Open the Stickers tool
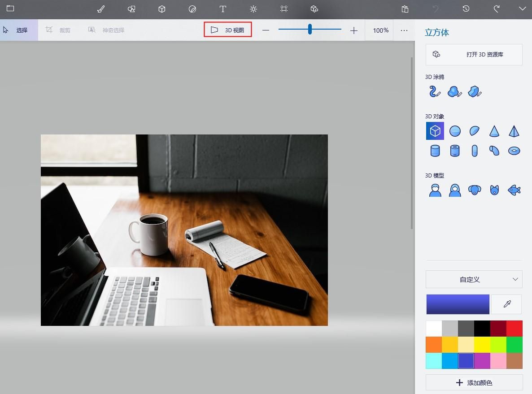532x394 pixels. pyautogui.click(x=192, y=9)
